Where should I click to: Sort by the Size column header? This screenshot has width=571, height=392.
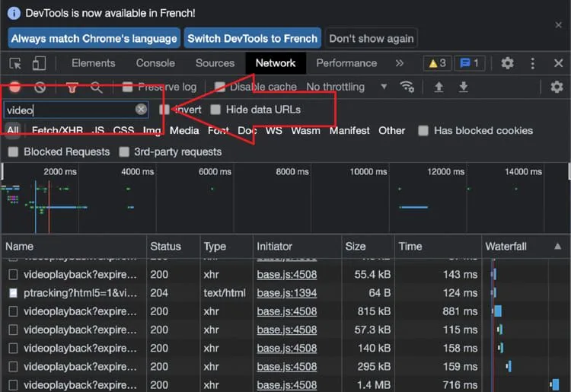(368, 247)
